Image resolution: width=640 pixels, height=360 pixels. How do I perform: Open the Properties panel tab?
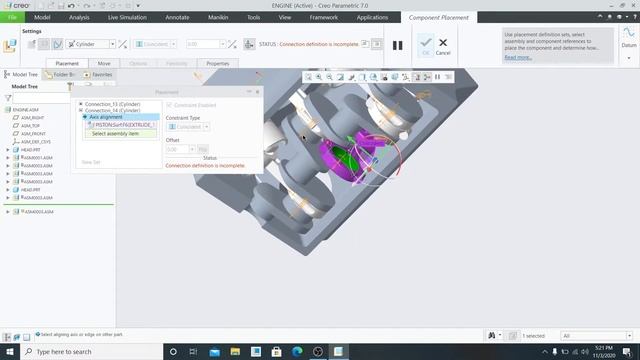pyautogui.click(x=218, y=64)
